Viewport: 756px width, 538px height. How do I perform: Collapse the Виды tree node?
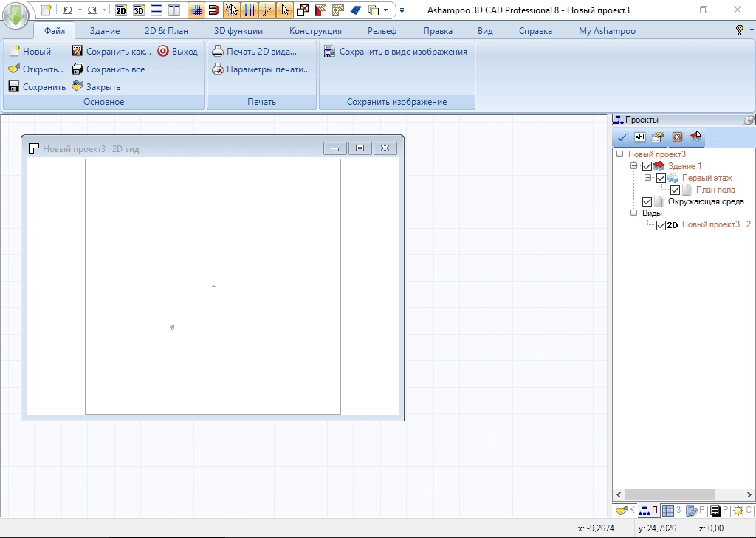point(634,213)
